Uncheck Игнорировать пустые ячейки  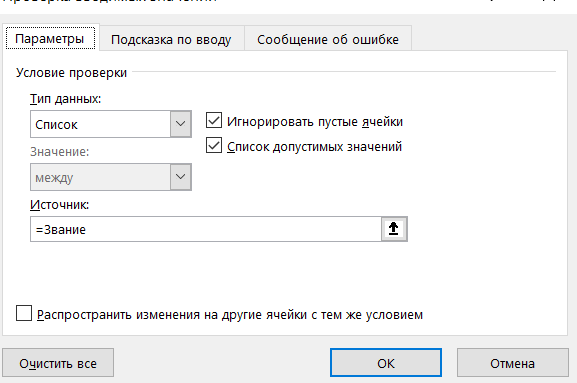click(214, 121)
